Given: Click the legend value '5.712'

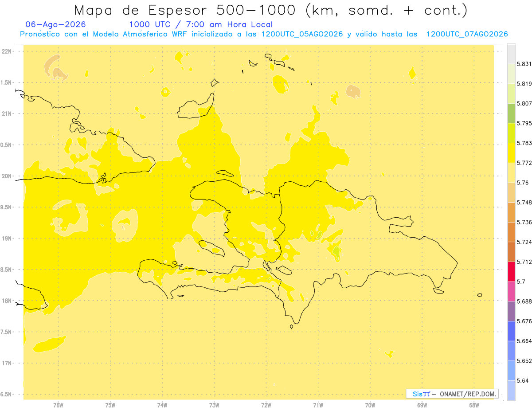Looking at the screenshot, I should (x=524, y=262).
